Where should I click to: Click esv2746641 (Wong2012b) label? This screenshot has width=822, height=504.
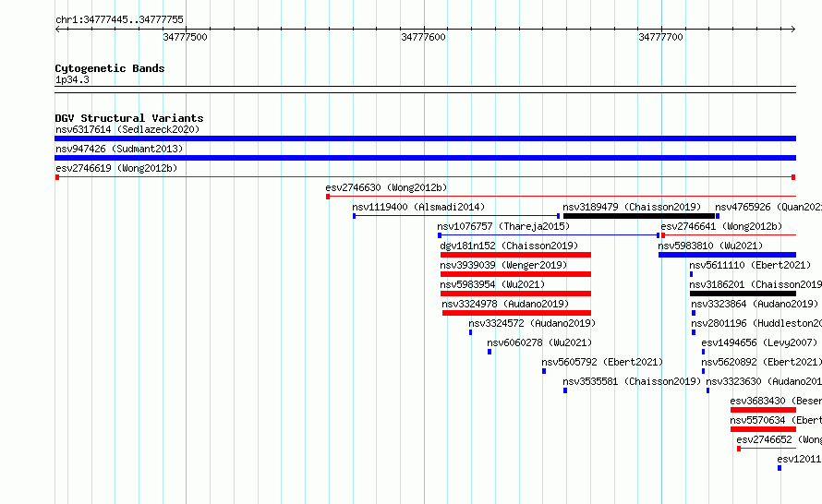[x=721, y=226]
